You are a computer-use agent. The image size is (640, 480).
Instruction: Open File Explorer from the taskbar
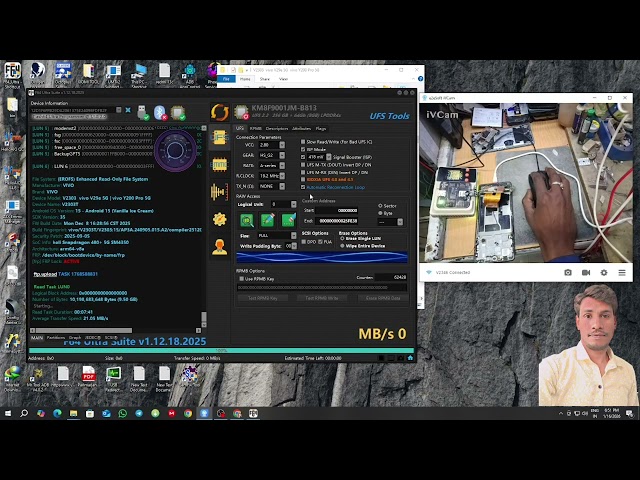[x=73, y=413]
